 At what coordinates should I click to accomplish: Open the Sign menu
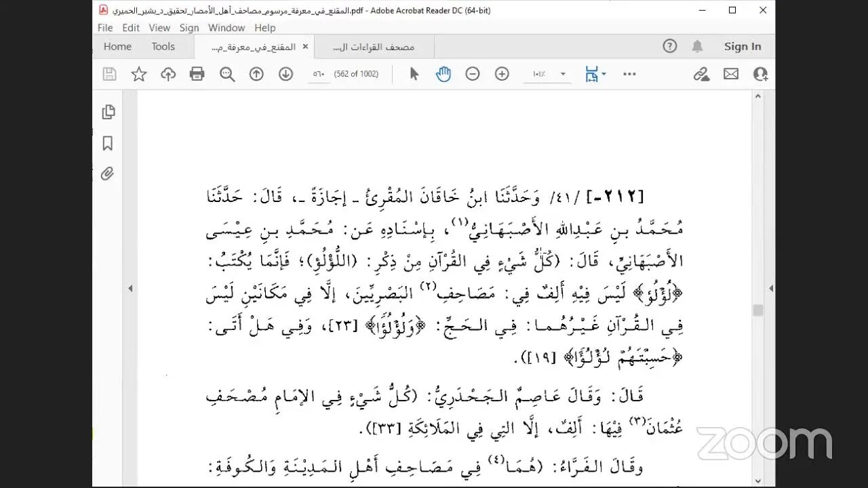pos(189,28)
